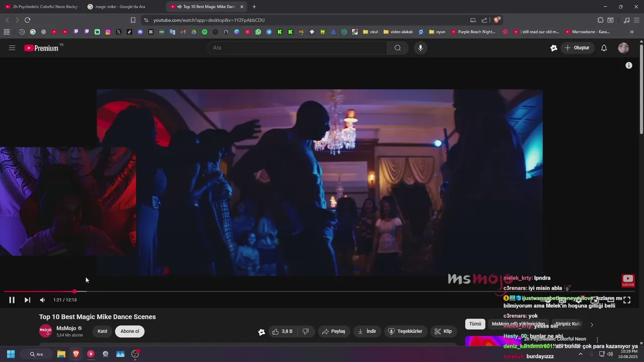Show more bookmarks with the overflow chevron
The height and width of the screenshot is (362, 644).
(x=632, y=32)
